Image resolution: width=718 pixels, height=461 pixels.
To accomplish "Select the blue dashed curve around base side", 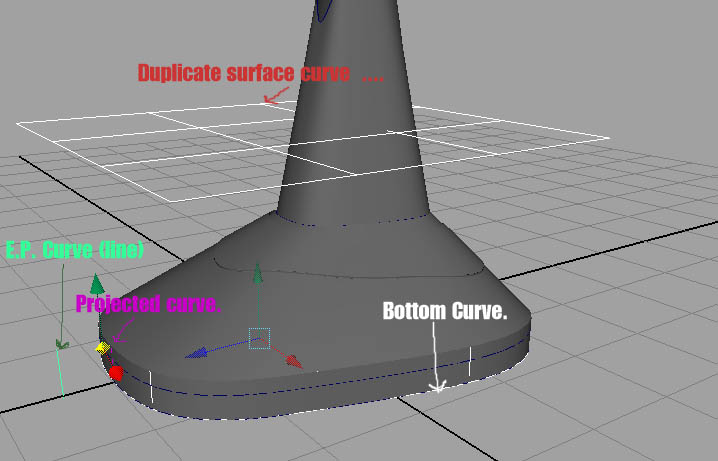I will [x=321, y=386].
